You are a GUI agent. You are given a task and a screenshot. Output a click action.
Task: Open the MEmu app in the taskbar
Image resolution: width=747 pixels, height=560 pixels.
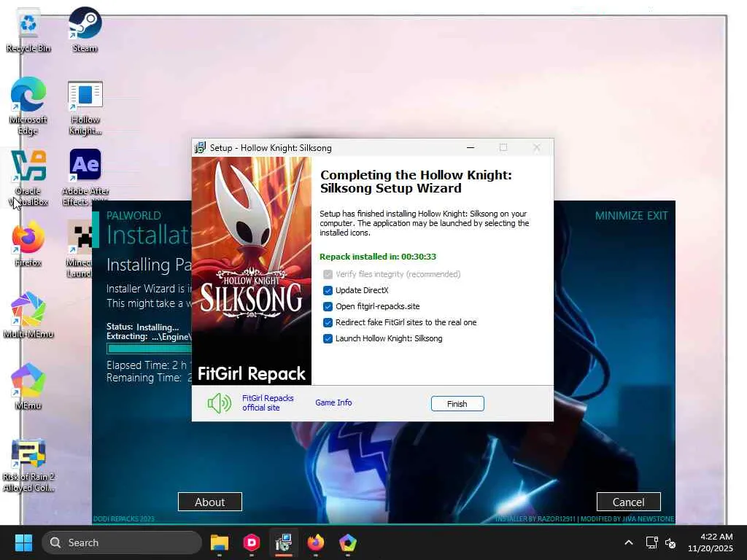click(348, 542)
